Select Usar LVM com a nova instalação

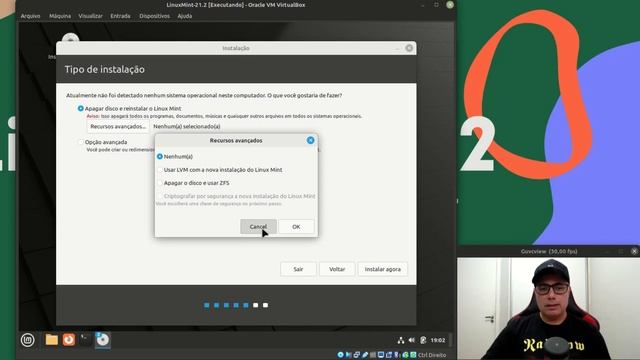[160, 170]
